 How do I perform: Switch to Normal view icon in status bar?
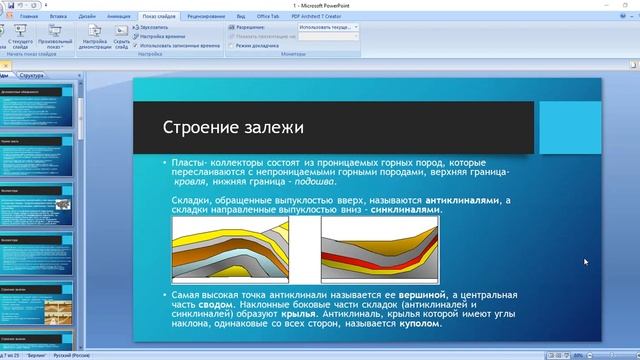[x=551, y=356]
